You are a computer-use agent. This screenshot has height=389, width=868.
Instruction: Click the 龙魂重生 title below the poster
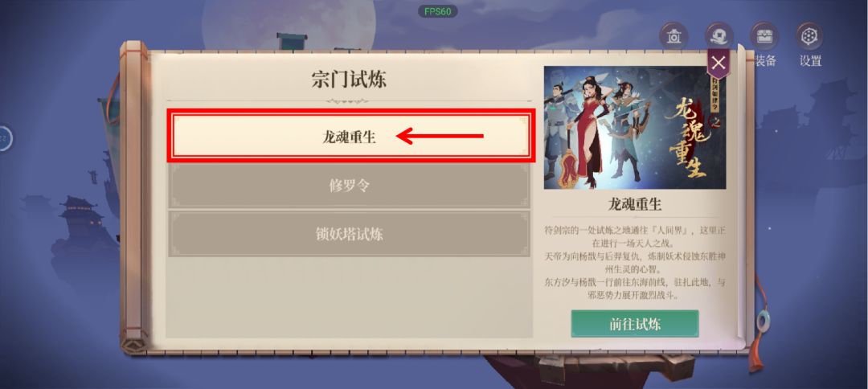pyautogui.click(x=635, y=205)
